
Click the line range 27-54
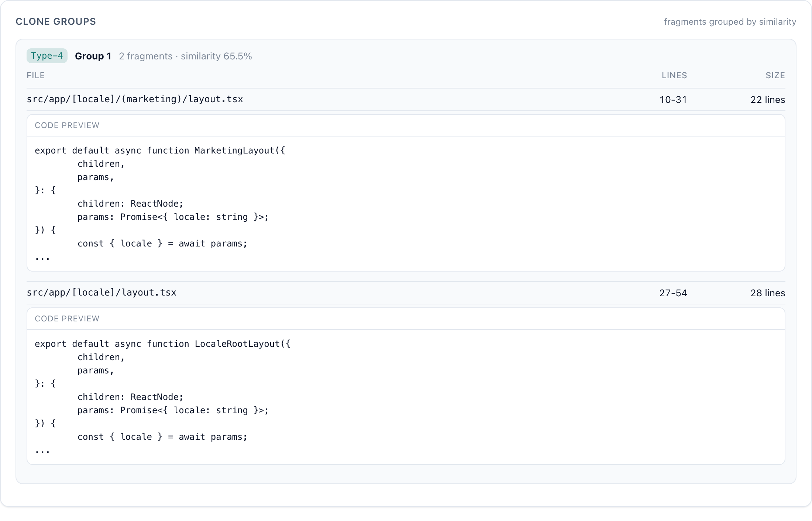pos(673,293)
